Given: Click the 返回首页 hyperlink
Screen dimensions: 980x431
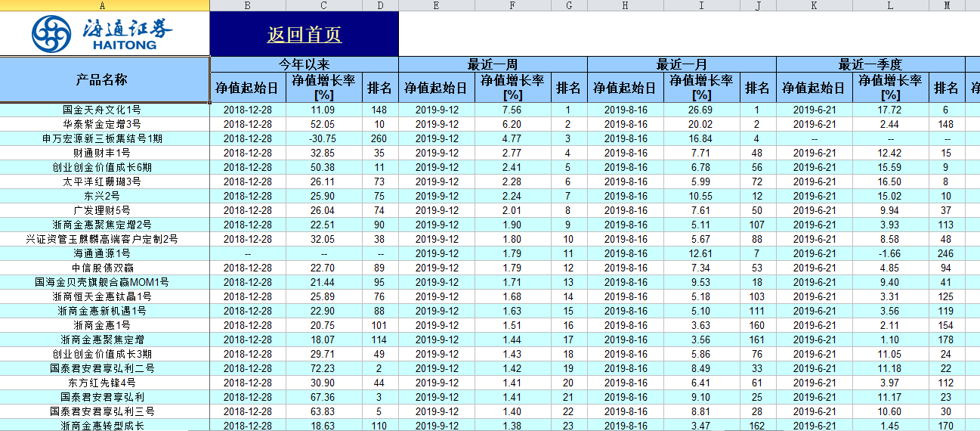Looking at the screenshot, I should click(x=304, y=35).
